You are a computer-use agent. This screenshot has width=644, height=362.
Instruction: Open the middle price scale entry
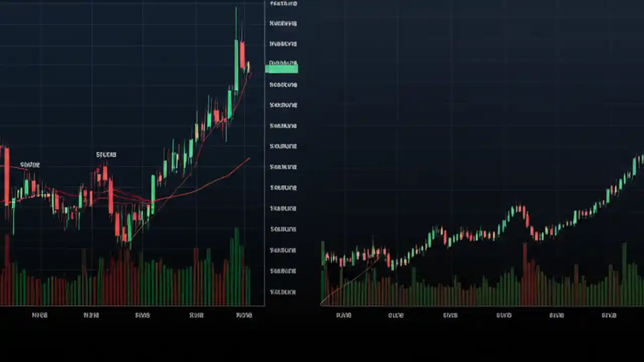(283, 146)
